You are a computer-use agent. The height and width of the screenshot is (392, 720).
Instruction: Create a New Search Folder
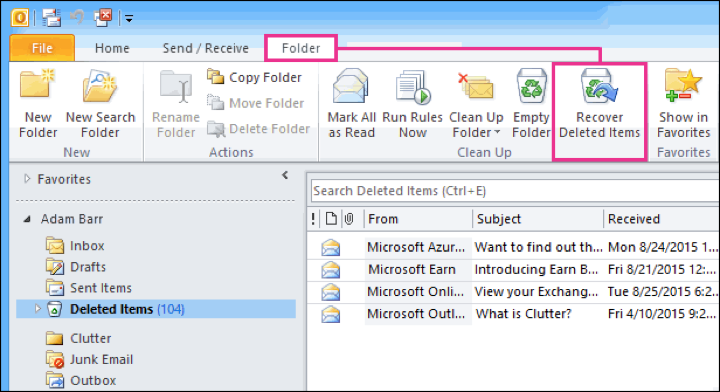tap(100, 104)
